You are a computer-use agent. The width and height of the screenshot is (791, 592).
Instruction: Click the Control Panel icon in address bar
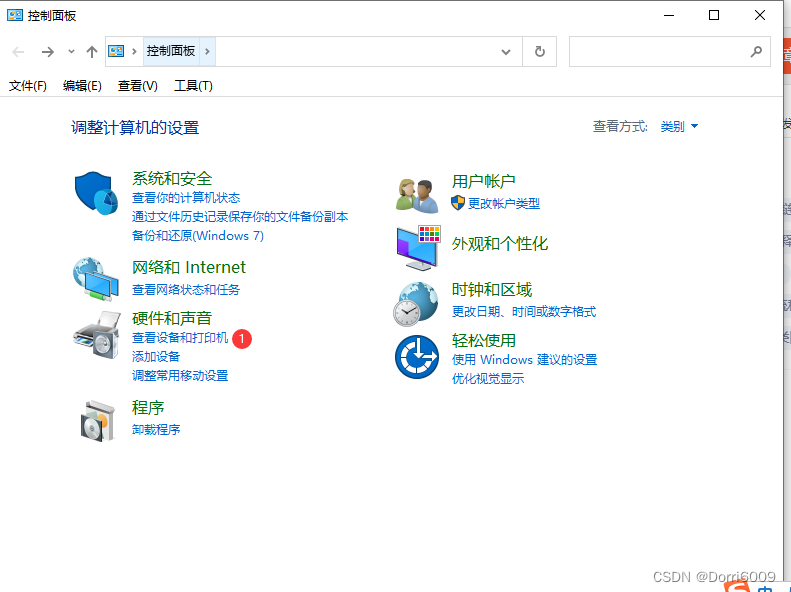point(116,51)
